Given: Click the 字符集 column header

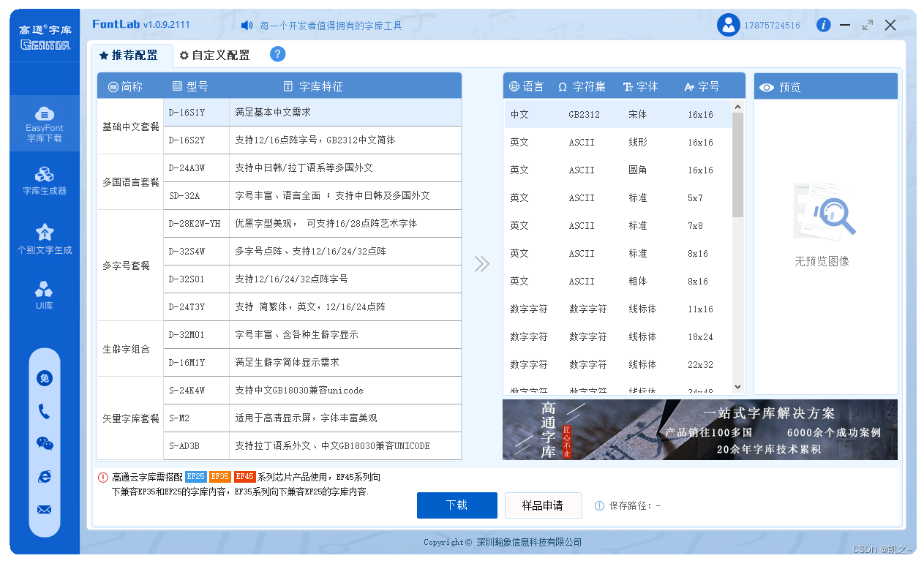Looking at the screenshot, I should tap(582, 86).
